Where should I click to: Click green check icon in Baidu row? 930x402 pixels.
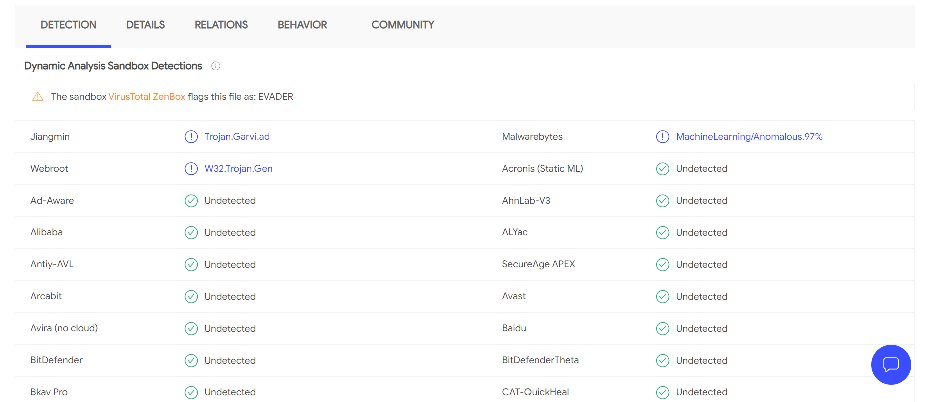click(663, 328)
